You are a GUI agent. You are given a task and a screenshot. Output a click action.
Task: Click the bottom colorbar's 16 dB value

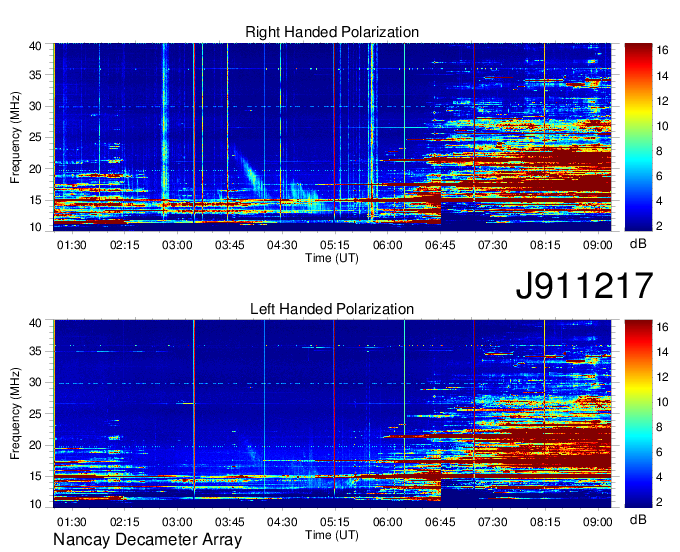pyautogui.click(x=662, y=327)
